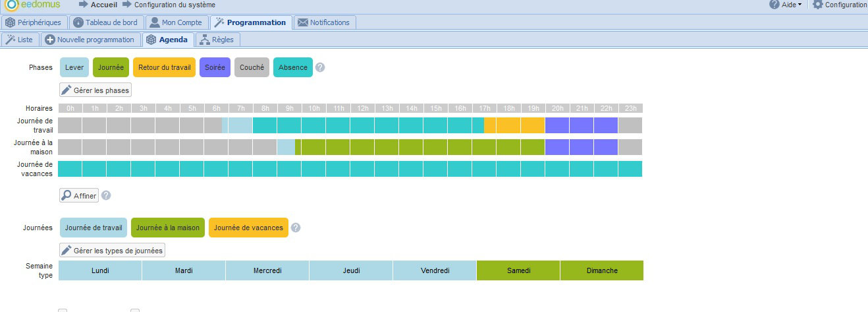Screen dimensions: 868x312
Task: Open the Notifications tab
Action: (x=324, y=22)
